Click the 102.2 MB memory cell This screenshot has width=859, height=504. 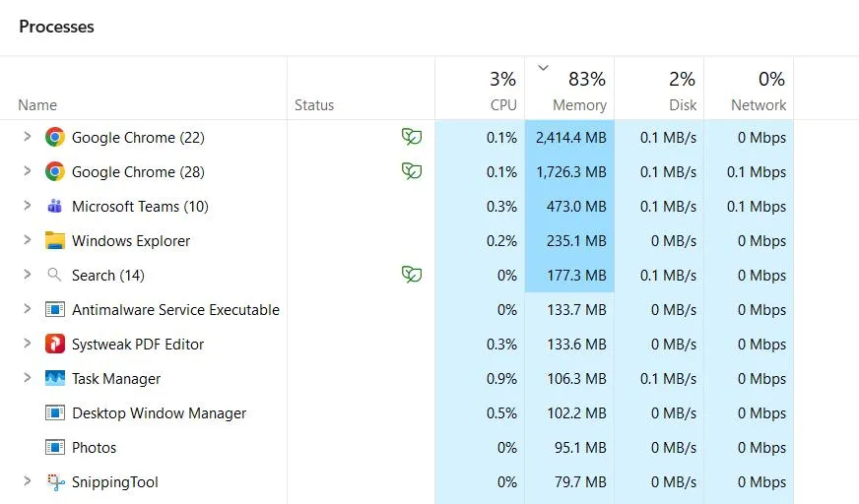[569, 413]
